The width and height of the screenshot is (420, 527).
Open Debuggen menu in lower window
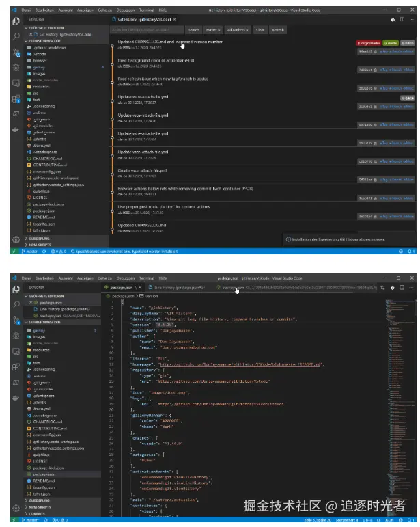point(125,278)
